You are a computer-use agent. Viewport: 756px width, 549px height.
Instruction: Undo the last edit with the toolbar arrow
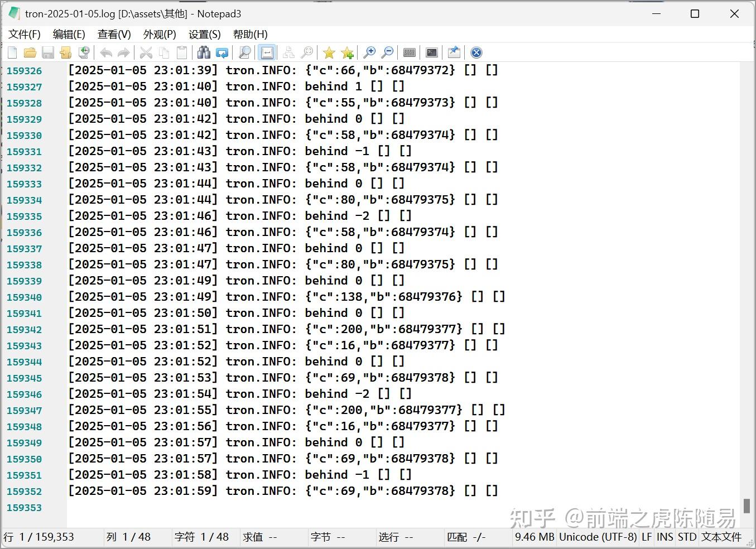106,52
